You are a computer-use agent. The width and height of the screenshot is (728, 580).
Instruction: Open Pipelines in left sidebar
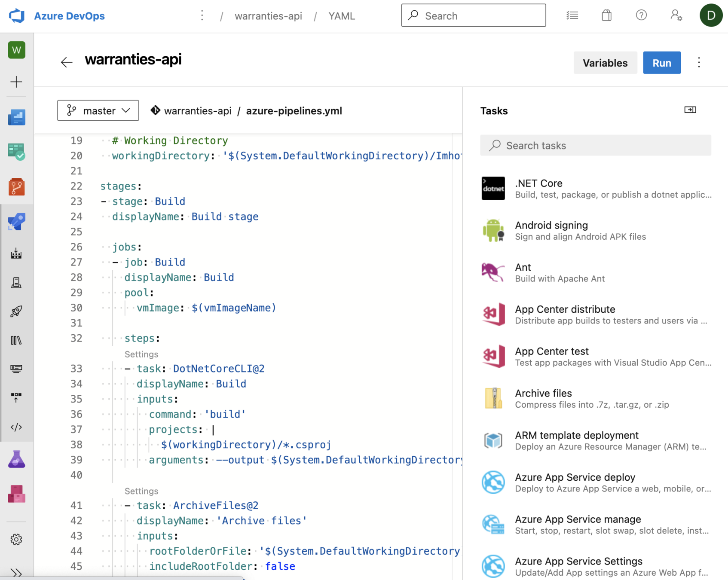[x=17, y=222]
